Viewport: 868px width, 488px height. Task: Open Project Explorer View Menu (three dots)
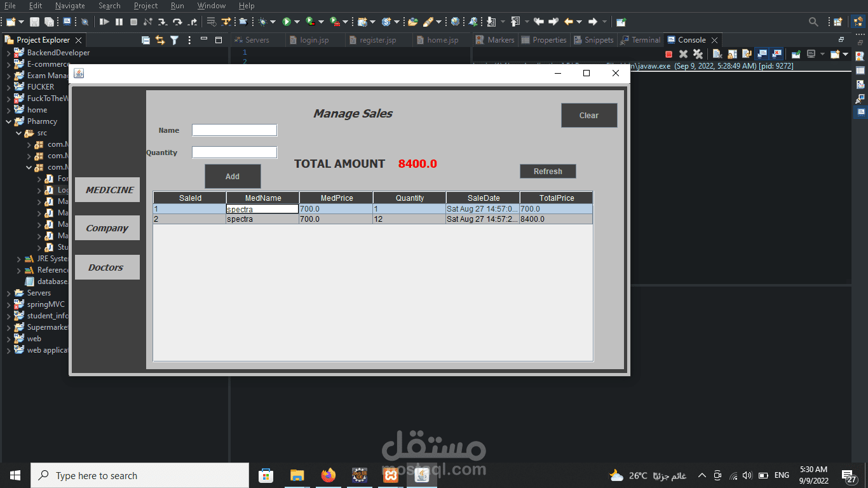pos(189,40)
